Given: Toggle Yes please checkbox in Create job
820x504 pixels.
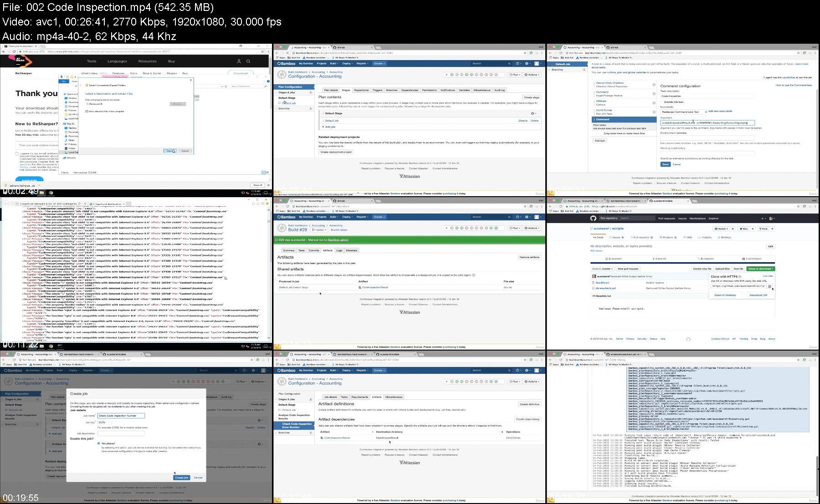Looking at the screenshot, I should coord(98,443).
